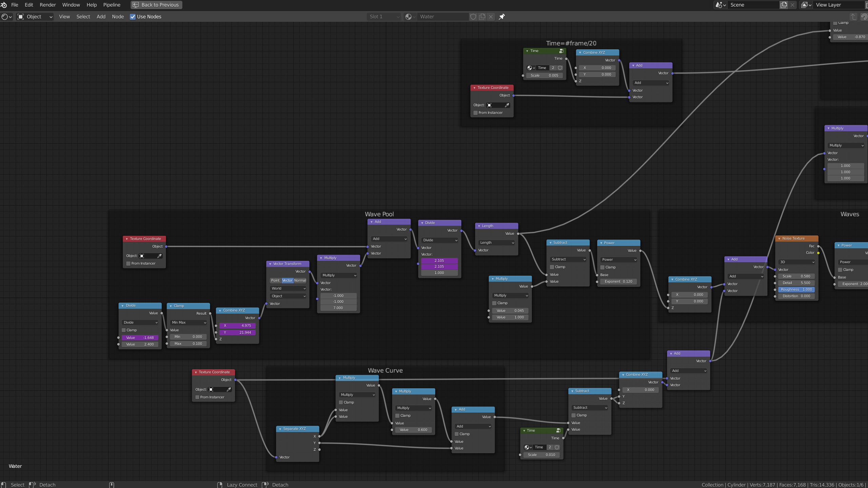
Task: Open the editor type selector icon
Action: [x=5, y=17]
